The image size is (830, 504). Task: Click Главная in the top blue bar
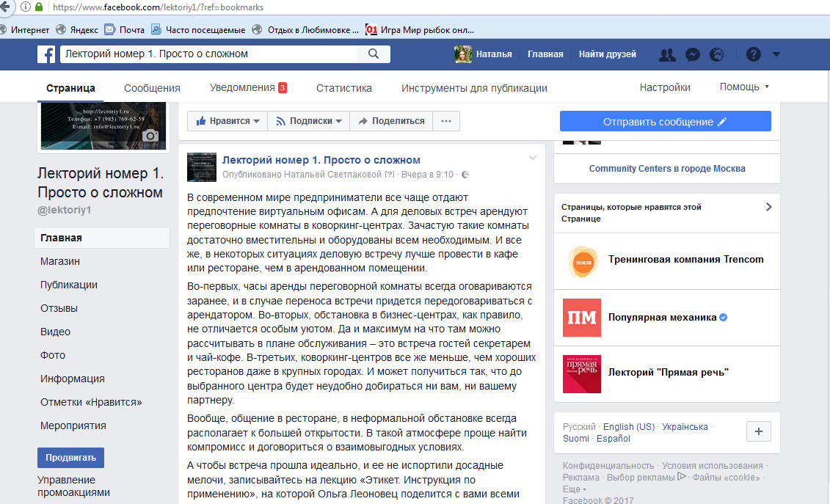click(545, 54)
